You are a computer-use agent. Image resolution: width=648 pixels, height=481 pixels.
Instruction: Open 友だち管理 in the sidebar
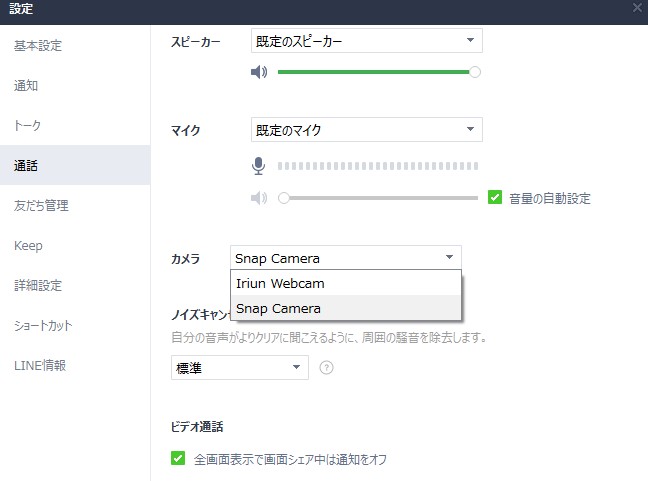[x=41, y=206]
